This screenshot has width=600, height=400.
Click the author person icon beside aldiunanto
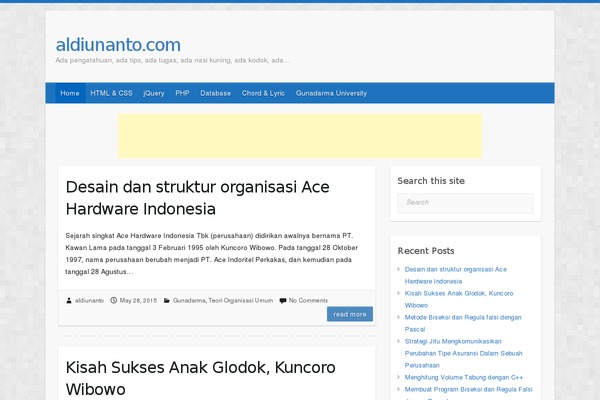pos(69,300)
